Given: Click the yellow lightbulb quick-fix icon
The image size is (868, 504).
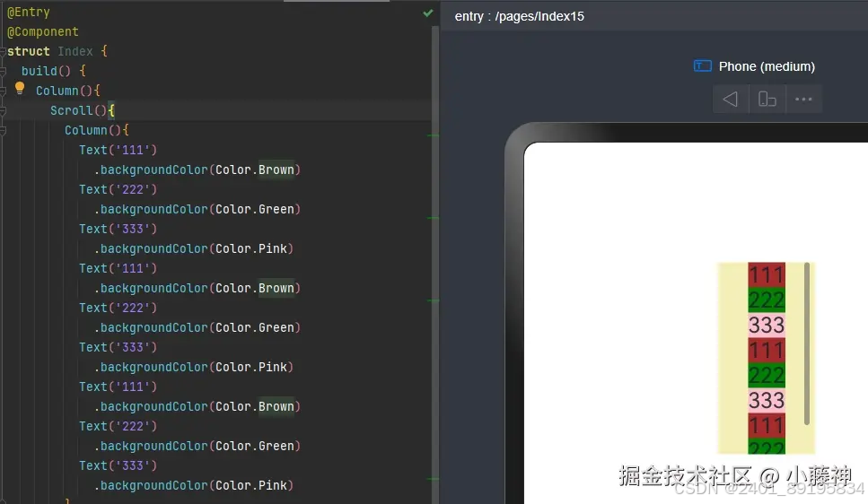Looking at the screenshot, I should click(20, 88).
